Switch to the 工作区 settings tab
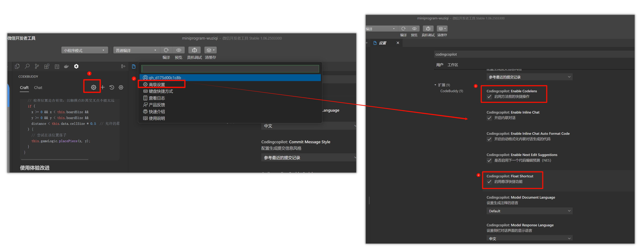 click(x=453, y=65)
